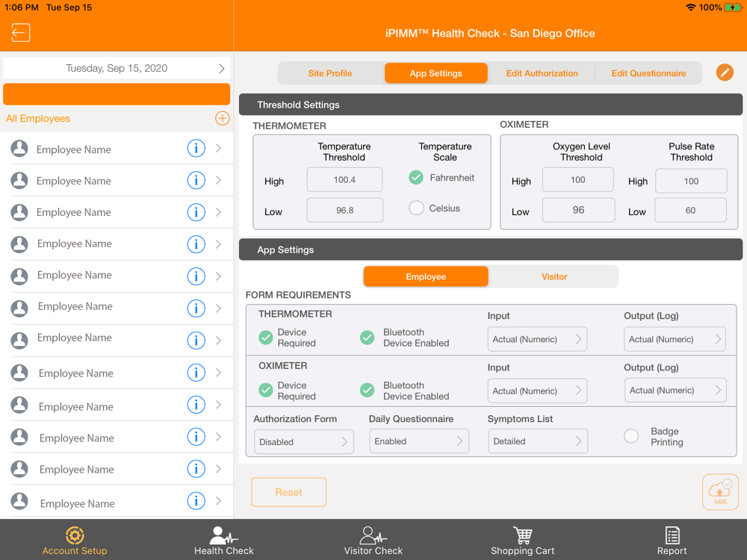Tap the first employee avatar icon
Screen dimensions: 747x560
(19, 148)
